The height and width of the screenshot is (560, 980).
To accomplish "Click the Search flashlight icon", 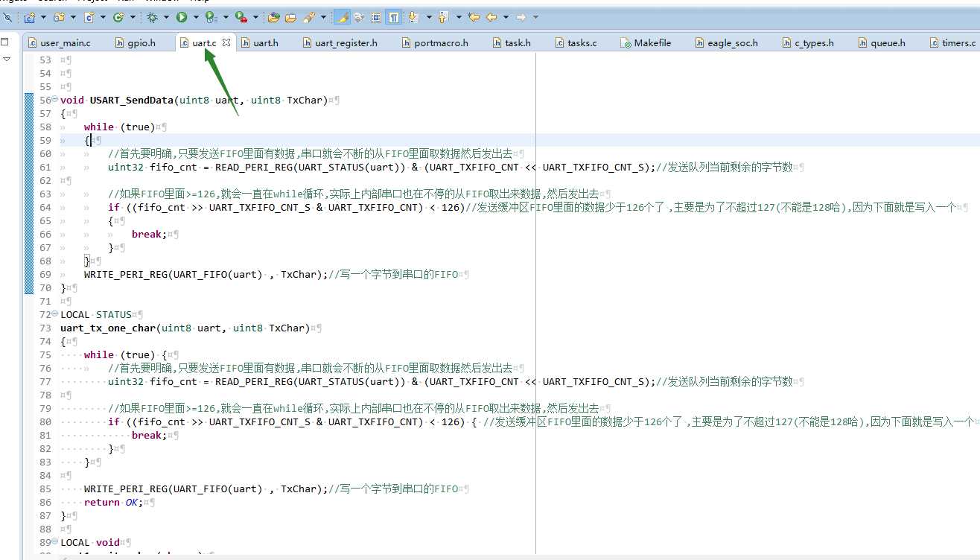I will coord(308,16).
